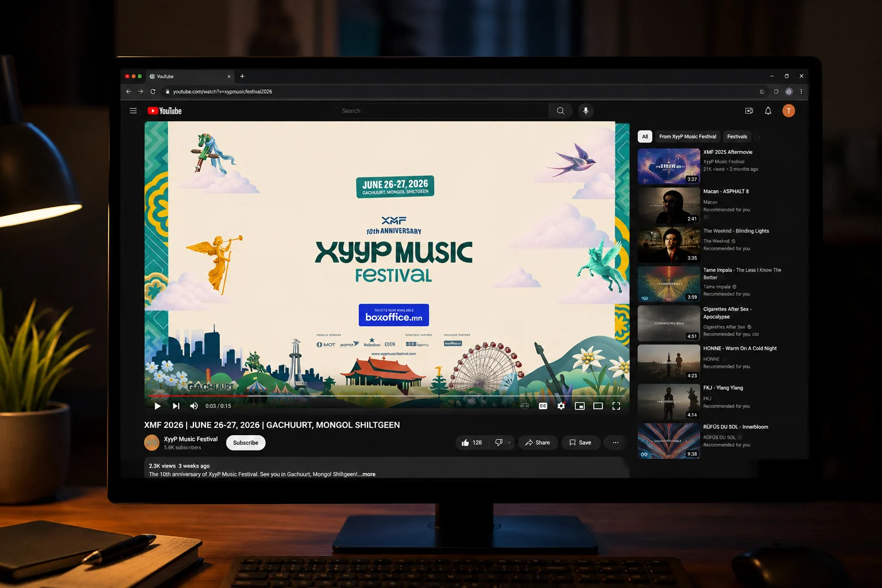The height and width of the screenshot is (588, 882).
Task: Click the "0:03 / 0:15" time display
Action: [218, 406]
